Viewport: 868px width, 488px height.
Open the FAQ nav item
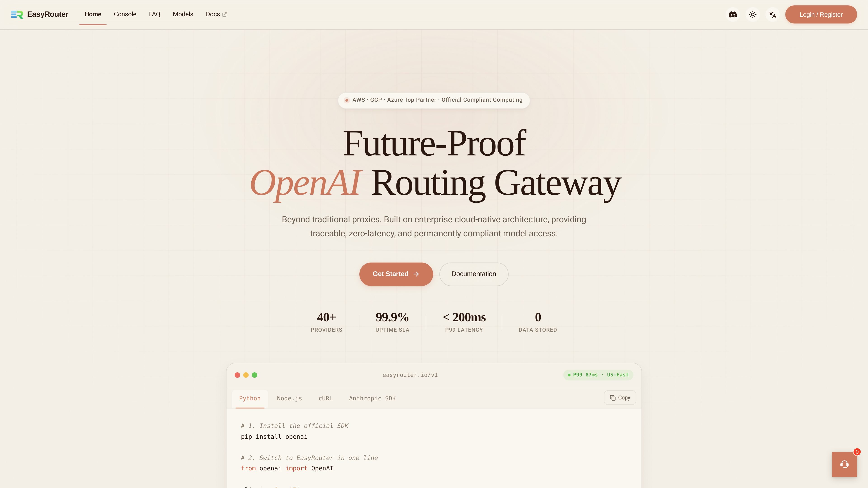(x=154, y=14)
